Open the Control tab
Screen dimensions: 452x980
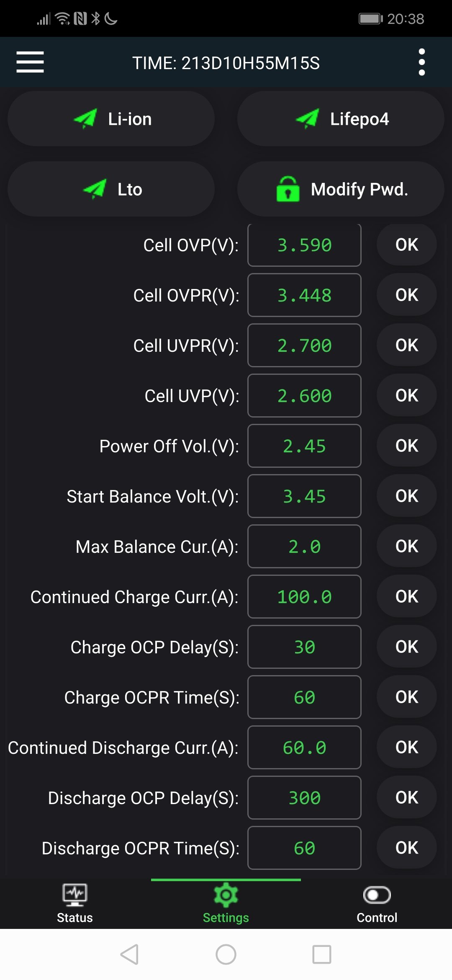click(377, 903)
